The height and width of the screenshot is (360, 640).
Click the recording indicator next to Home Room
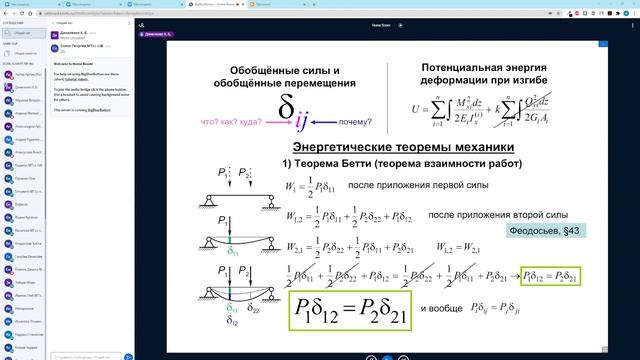coord(400,25)
